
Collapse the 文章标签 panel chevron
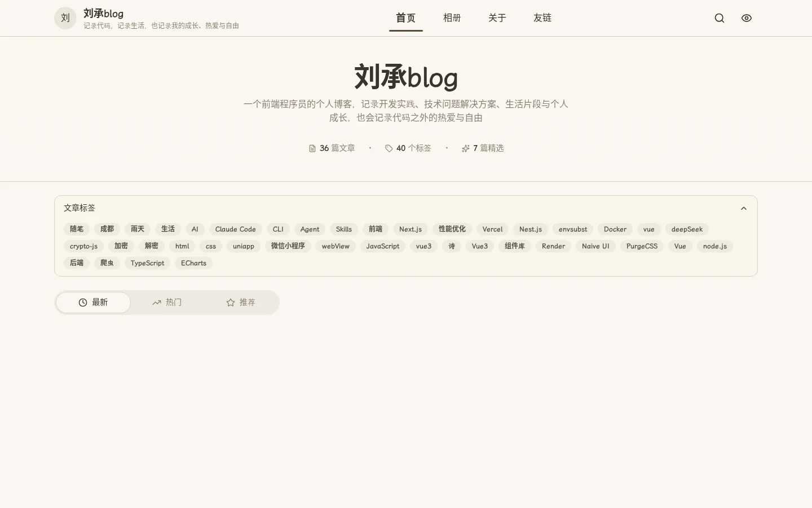coord(744,208)
